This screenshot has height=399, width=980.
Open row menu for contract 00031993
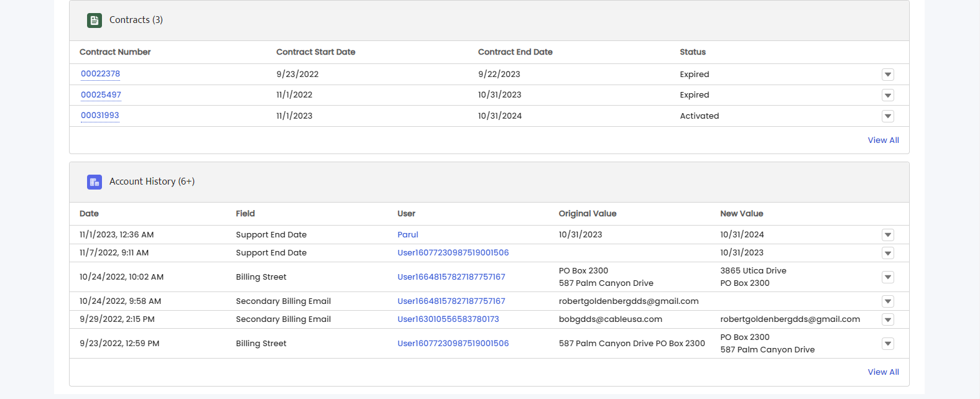(888, 116)
